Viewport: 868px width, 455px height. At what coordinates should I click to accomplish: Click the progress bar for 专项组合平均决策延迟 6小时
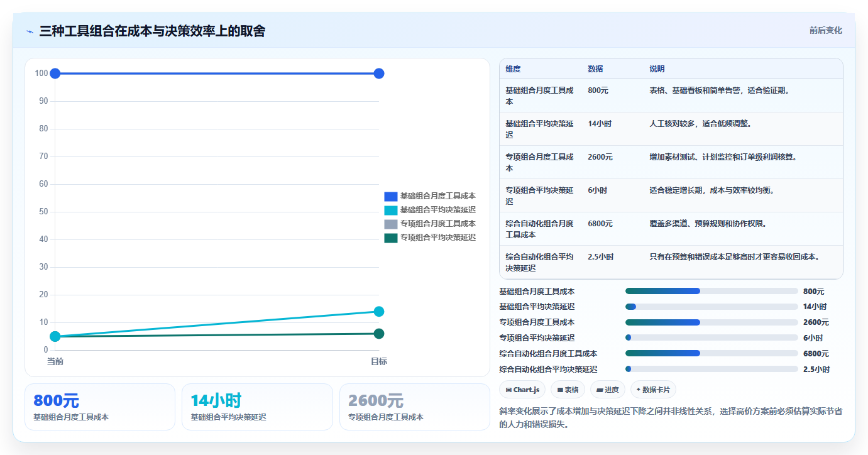click(711, 337)
